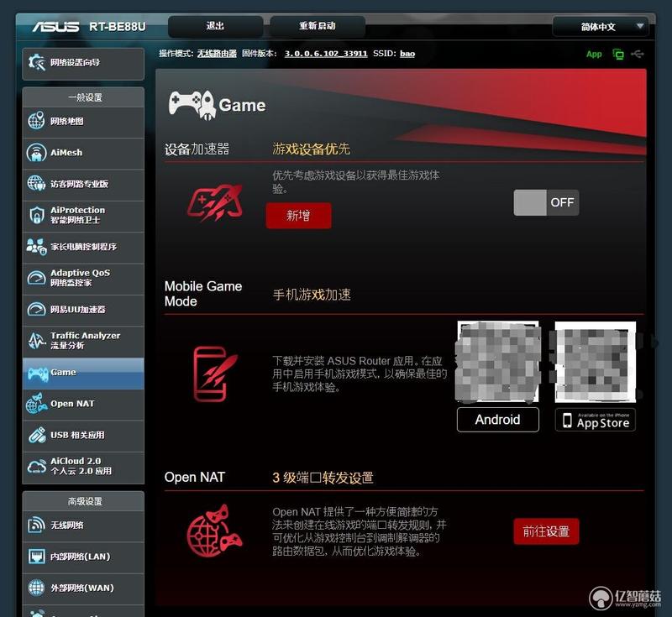Click the red 新增 button
This screenshot has height=617, width=672.
click(x=298, y=216)
